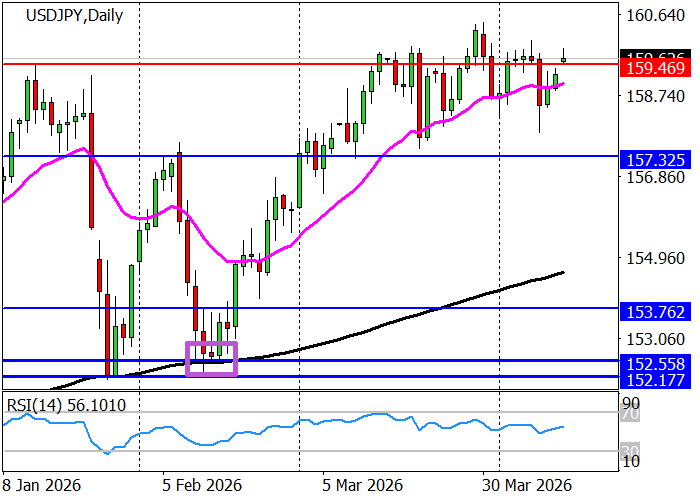Screen dimensions: 700x500
Task: Select the 154.960 price axis value
Action: tap(656, 258)
